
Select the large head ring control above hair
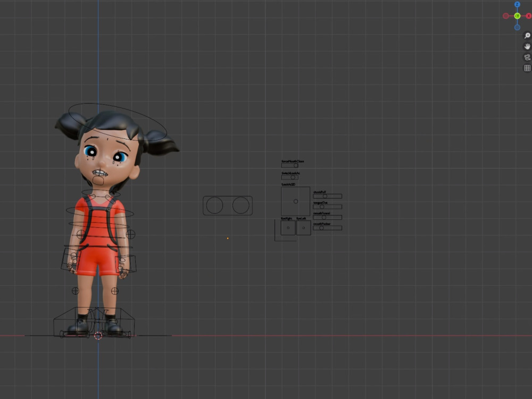pyautogui.click(x=118, y=122)
